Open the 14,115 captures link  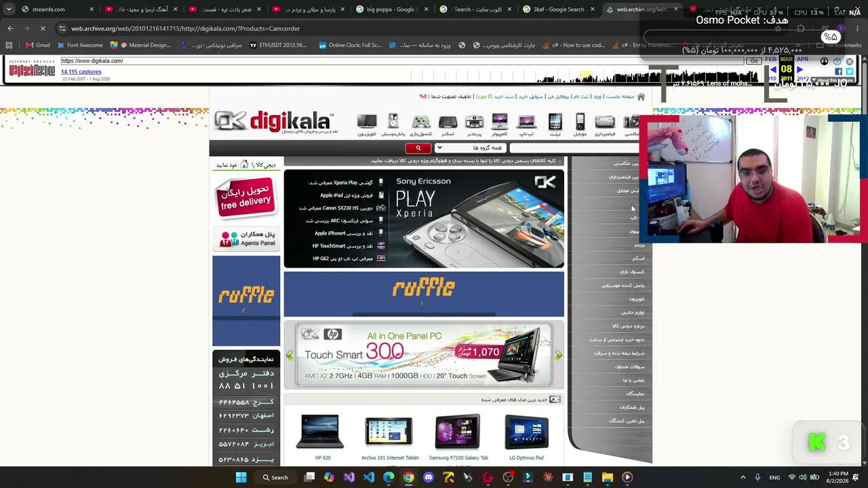point(81,72)
